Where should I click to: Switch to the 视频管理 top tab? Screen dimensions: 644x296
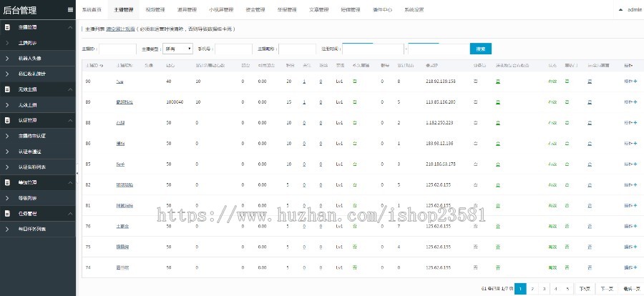point(155,10)
